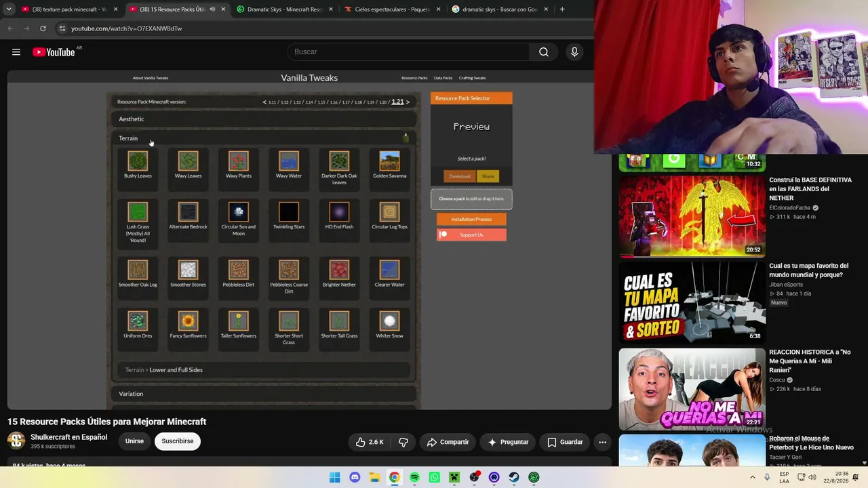Open Windows Start menu
This screenshot has width=868, height=488.
tap(334, 477)
